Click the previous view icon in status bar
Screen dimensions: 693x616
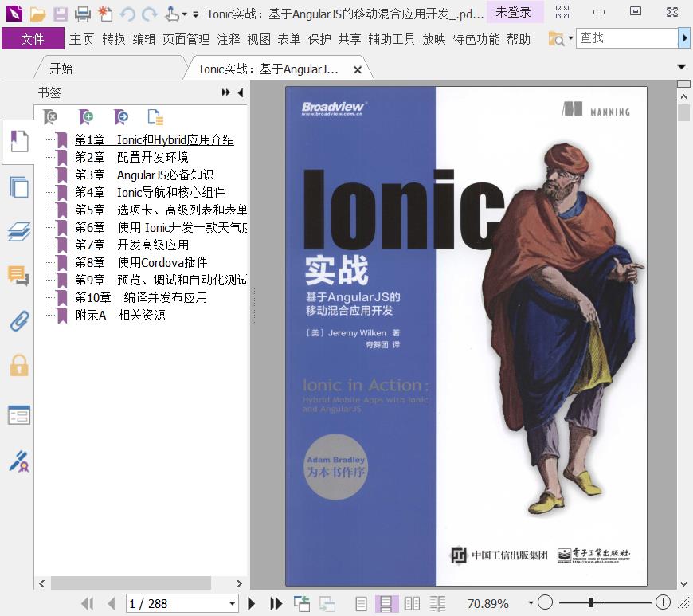pyautogui.click(x=302, y=603)
